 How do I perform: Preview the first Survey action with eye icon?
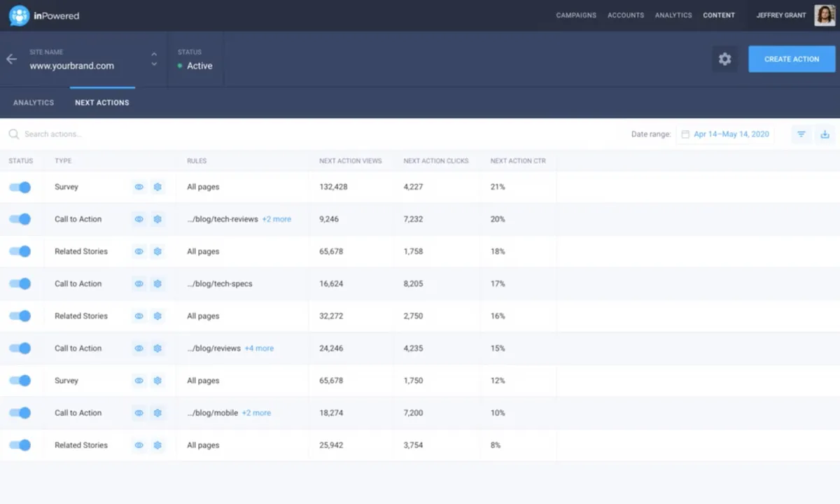pos(139,187)
